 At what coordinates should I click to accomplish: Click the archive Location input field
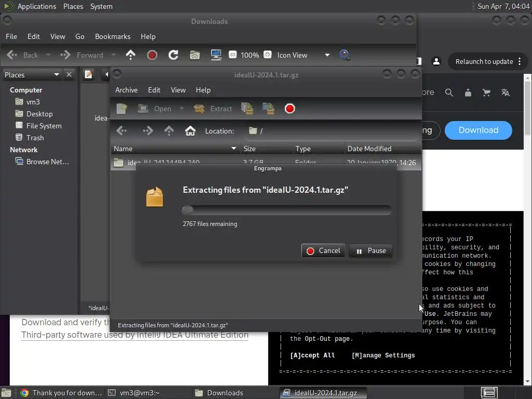331,131
